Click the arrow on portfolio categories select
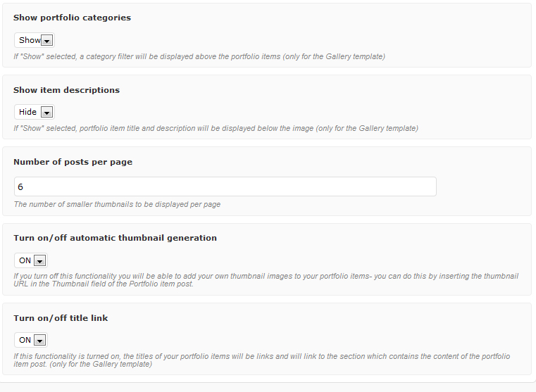The width and height of the screenshot is (536, 392). click(x=47, y=41)
